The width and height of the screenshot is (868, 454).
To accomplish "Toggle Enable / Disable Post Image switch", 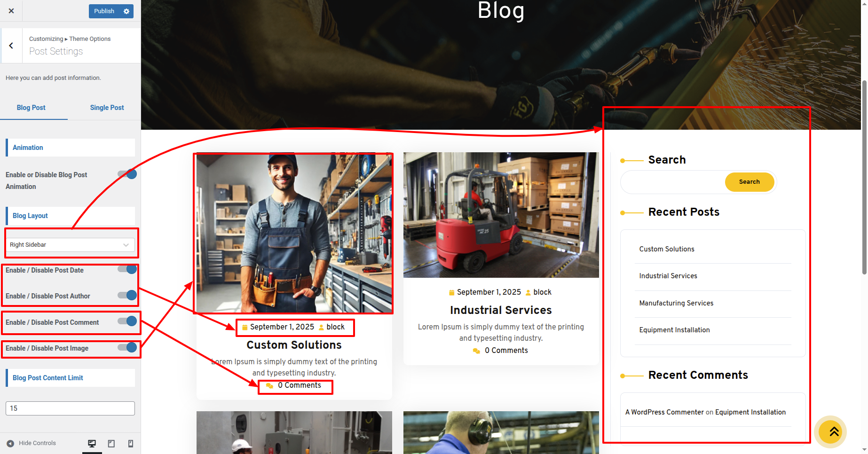I will (x=127, y=347).
